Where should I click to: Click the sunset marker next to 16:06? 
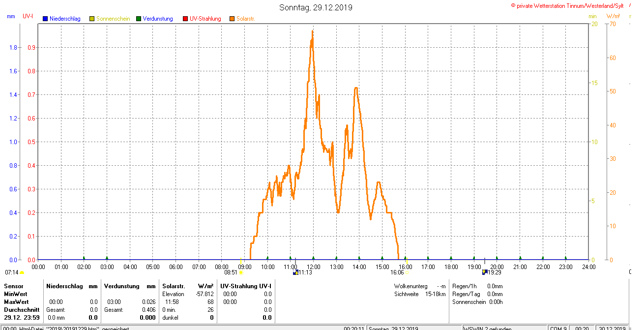(x=407, y=272)
